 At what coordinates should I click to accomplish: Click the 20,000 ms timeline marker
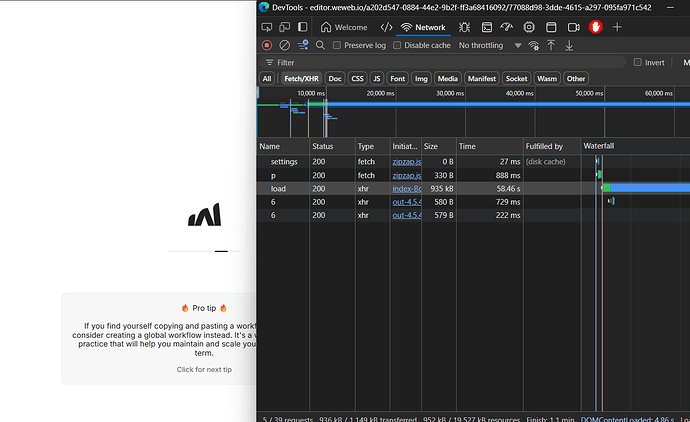coord(380,93)
